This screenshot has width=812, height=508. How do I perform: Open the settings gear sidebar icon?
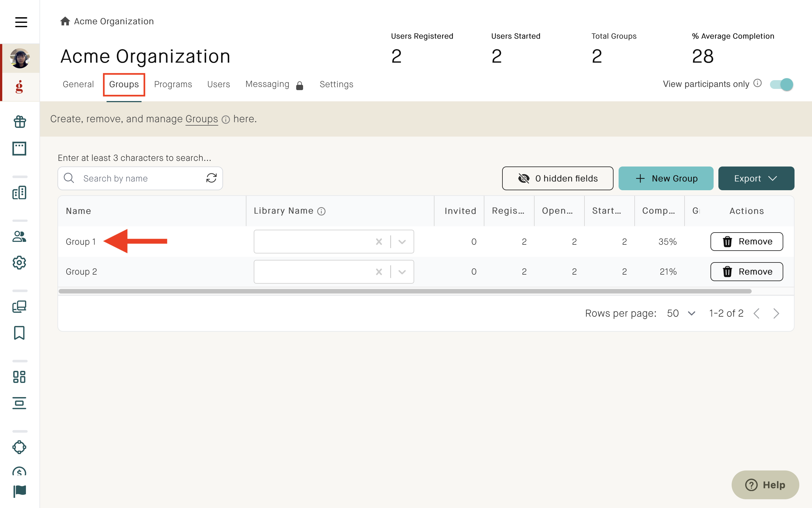[19, 263]
